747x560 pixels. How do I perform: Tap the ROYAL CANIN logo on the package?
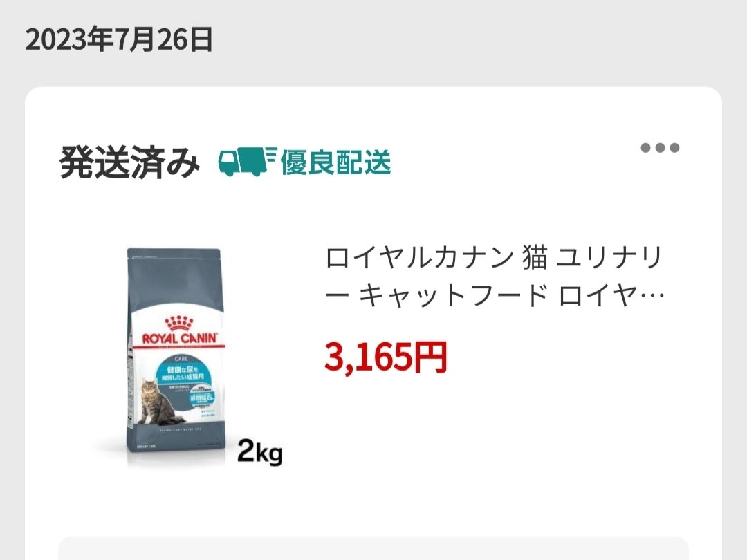(180, 338)
